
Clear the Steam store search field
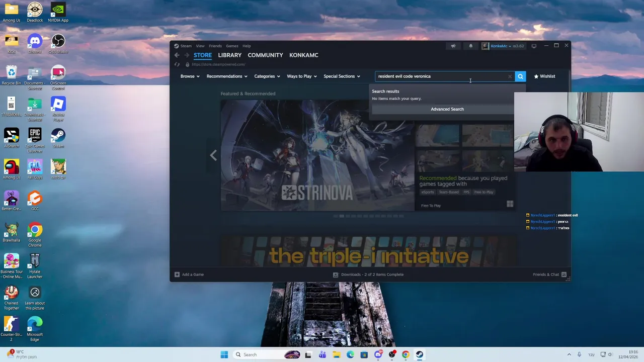pyautogui.click(x=510, y=76)
